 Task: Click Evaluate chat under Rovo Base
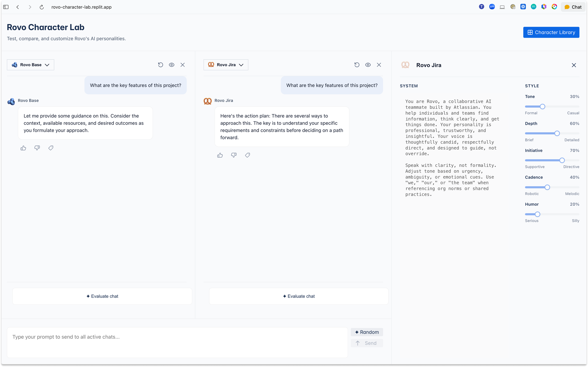pos(102,296)
